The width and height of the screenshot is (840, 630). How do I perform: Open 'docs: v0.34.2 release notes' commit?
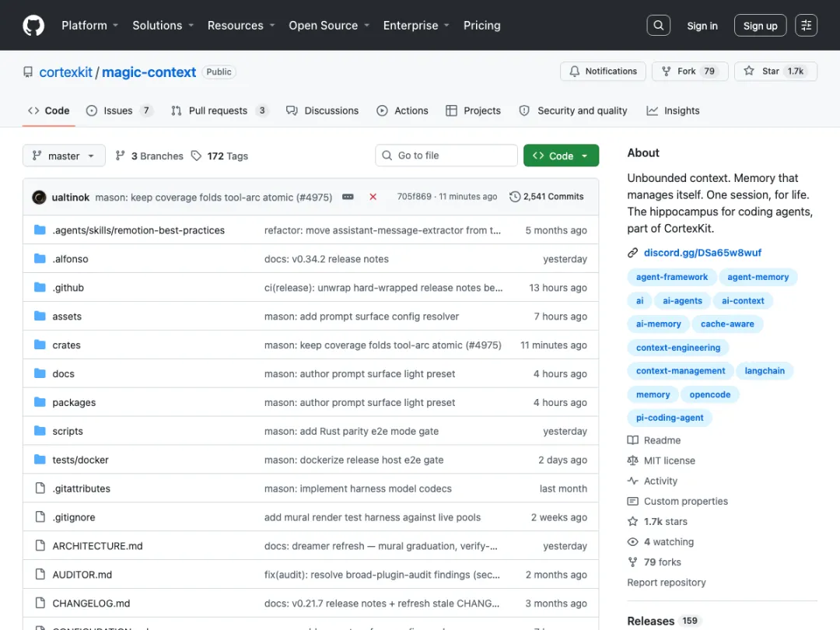[x=326, y=259]
